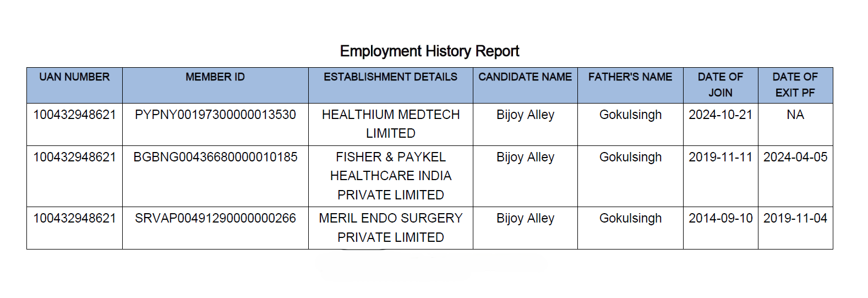Select the ESTABLISHMENT DETAILS header cell
The image size is (868, 298).
point(390,77)
